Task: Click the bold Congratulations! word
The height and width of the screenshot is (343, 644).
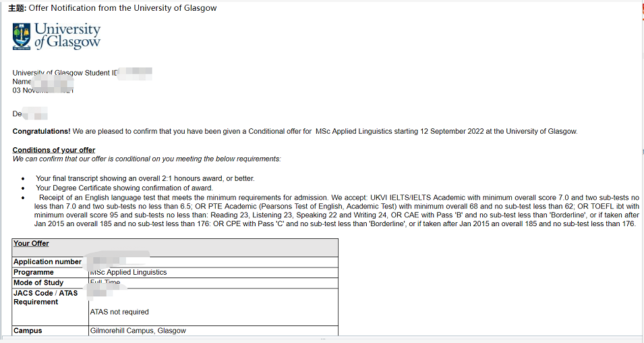Action: 41,131
